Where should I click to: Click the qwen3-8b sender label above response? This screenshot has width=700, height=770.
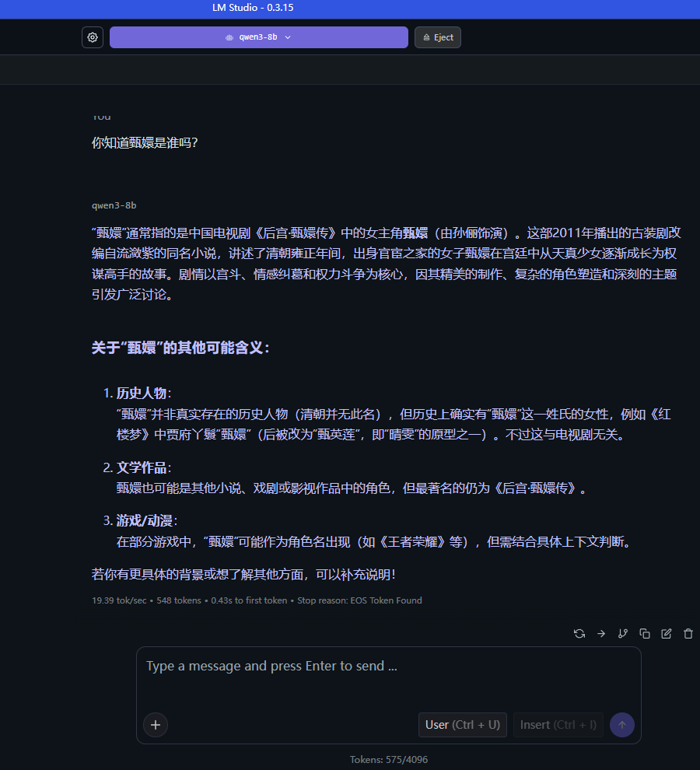point(114,205)
